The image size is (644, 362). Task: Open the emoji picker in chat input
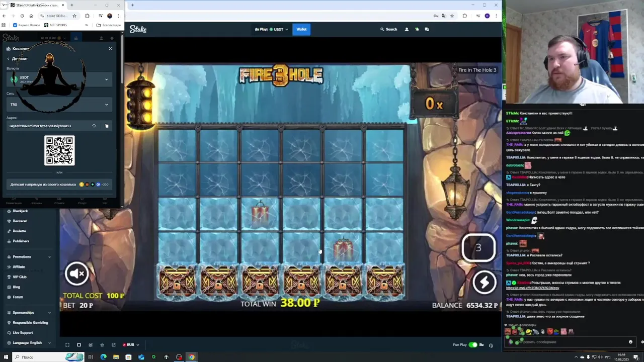tap(630, 342)
